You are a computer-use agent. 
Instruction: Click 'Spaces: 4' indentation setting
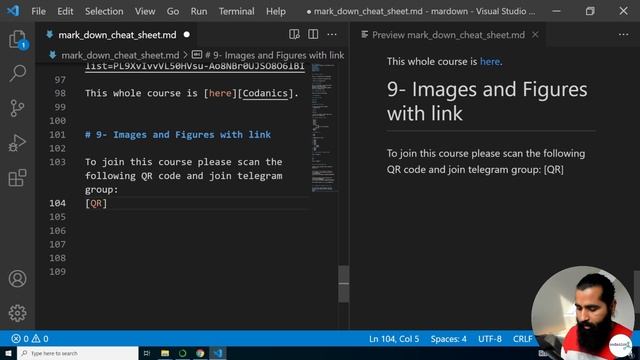click(448, 339)
